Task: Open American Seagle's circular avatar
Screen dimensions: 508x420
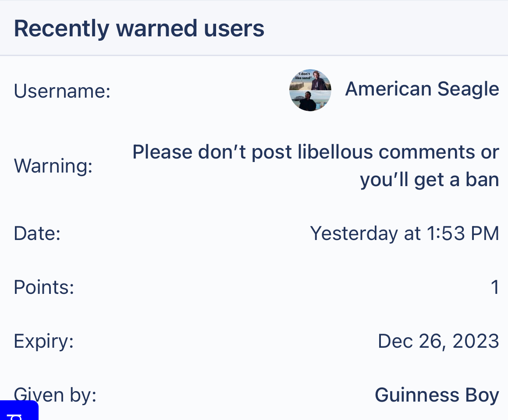Action: pos(310,90)
